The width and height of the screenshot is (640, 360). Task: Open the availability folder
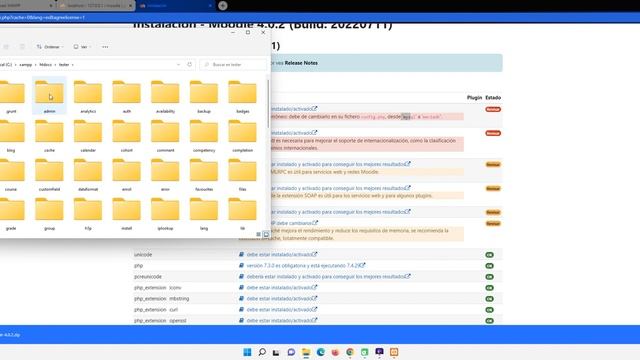click(x=165, y=96)
